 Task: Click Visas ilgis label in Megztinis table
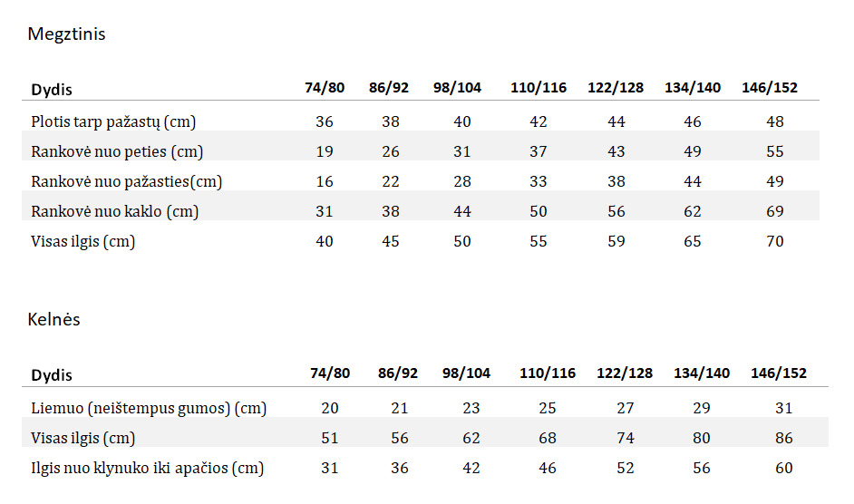click(82, 241)
